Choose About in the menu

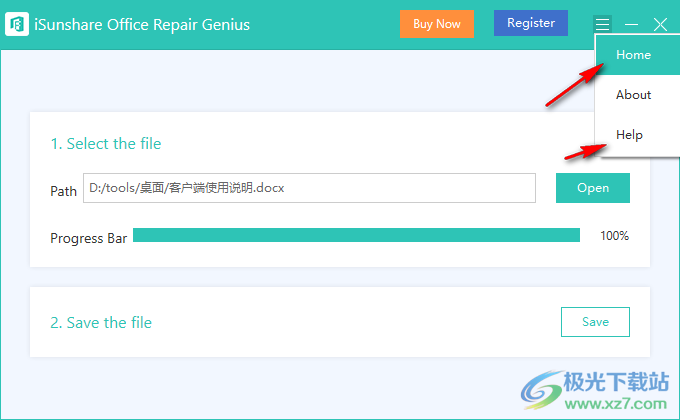click(638, 95)
